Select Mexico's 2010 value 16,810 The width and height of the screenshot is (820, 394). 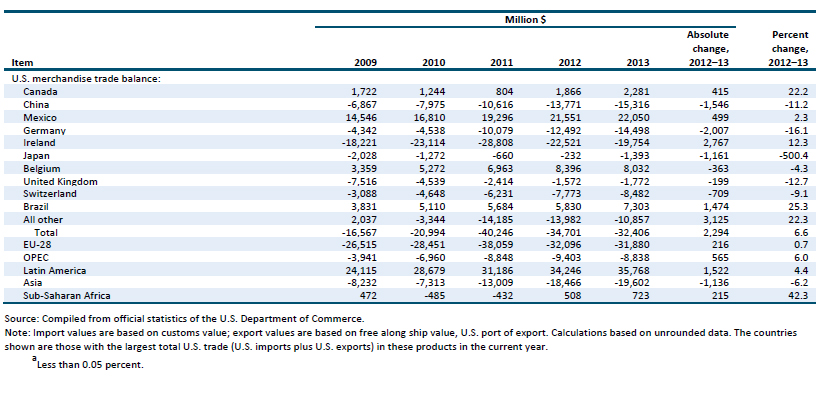[430, 117]
